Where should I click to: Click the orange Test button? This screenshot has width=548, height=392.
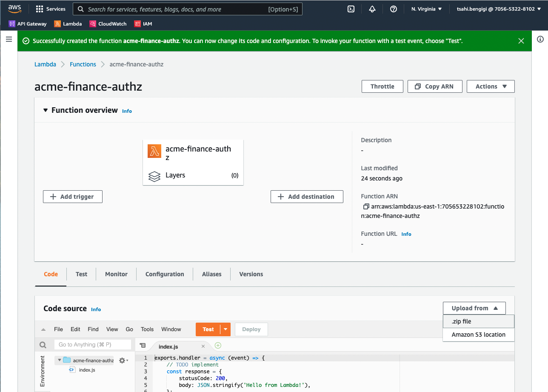pyautogui.click(x=208, y=329)
